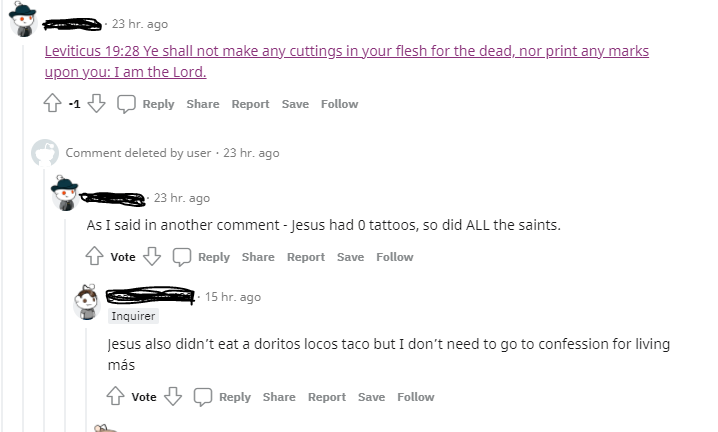This screenshot has height=432, width=718.
Task: Save the 'Jesus had 0 tattoos' comment
Action: pyautogui.click(x=350, y=257)
